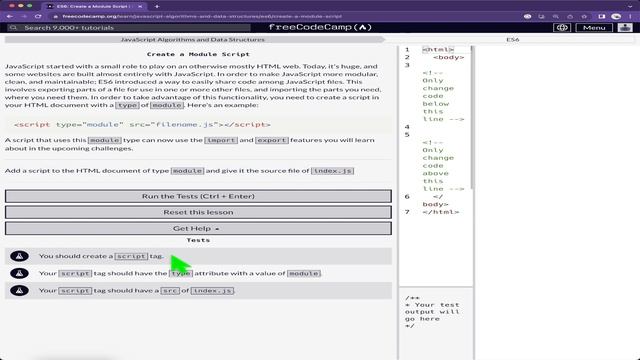
Task: Click the 'export' inline code word
Action: click(x=272, y=140)
